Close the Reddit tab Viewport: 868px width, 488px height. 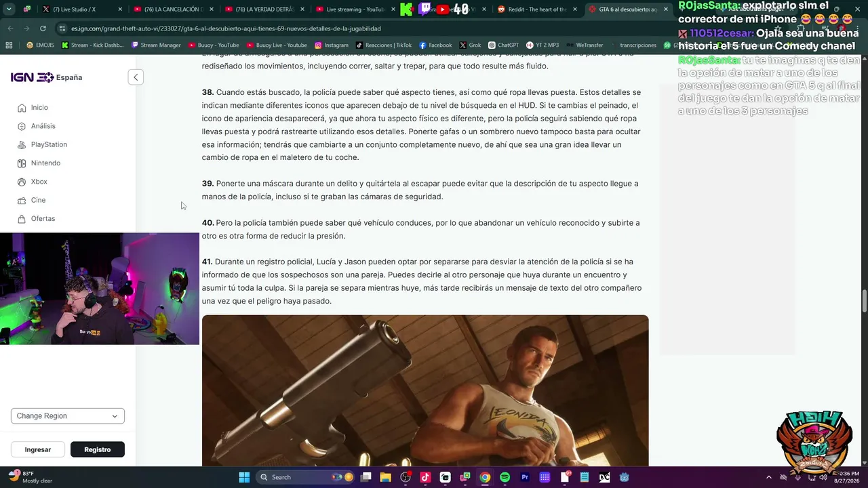575,9
